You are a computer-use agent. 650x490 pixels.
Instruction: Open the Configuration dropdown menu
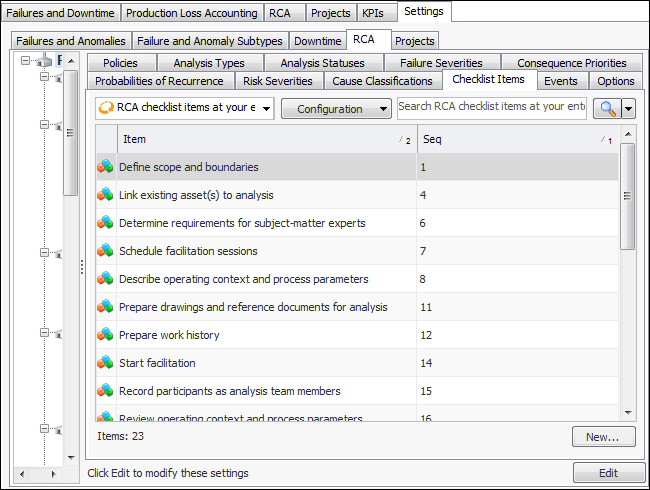point(336,108)
